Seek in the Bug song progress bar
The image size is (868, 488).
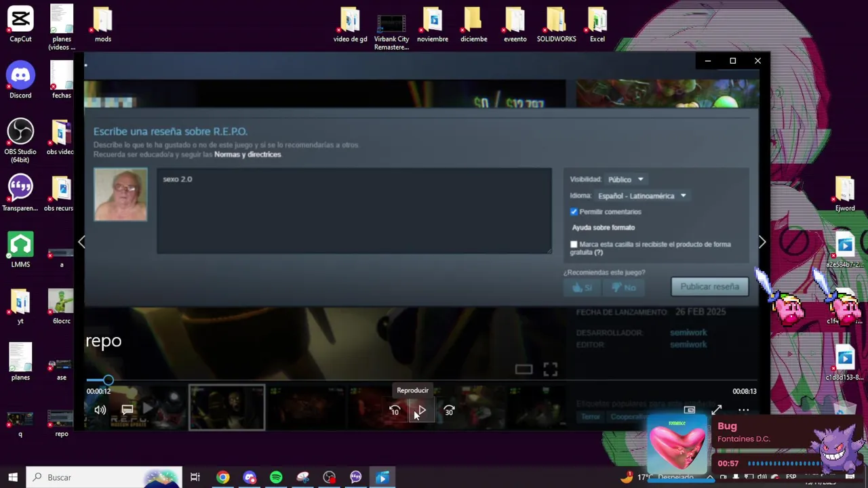784,464
